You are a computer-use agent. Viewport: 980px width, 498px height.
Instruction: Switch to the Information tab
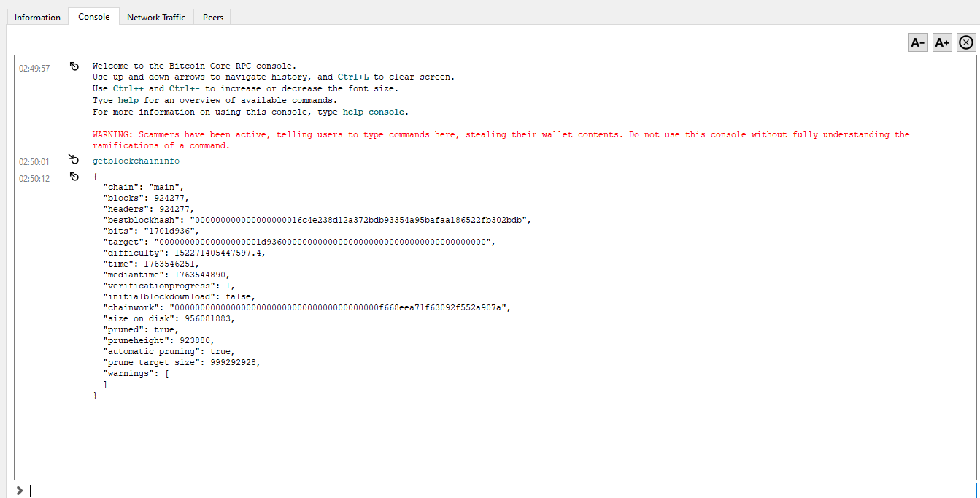tap(37, 17)
